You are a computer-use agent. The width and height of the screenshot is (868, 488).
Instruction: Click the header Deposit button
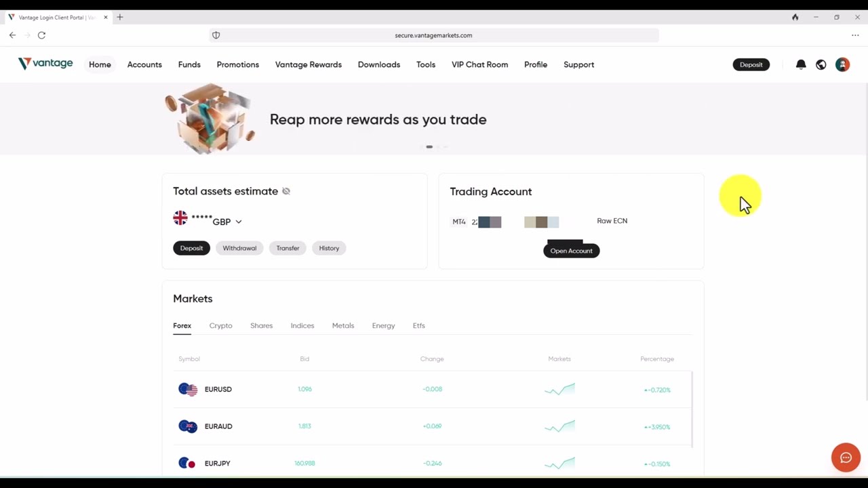point(751,64)
